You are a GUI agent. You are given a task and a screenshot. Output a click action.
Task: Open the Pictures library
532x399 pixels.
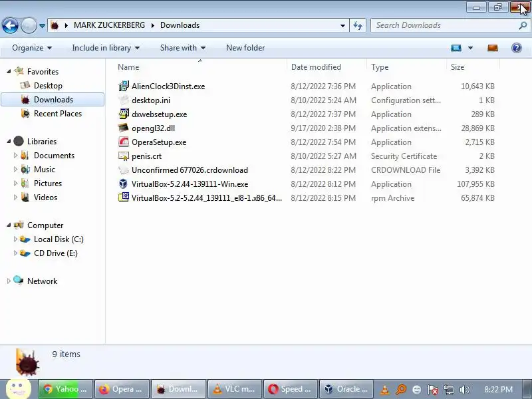(48, 184)
